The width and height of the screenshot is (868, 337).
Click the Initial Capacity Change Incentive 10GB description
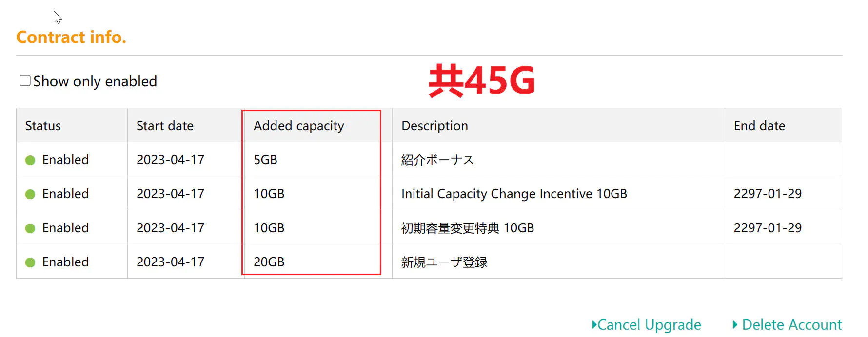coord(514,194)
